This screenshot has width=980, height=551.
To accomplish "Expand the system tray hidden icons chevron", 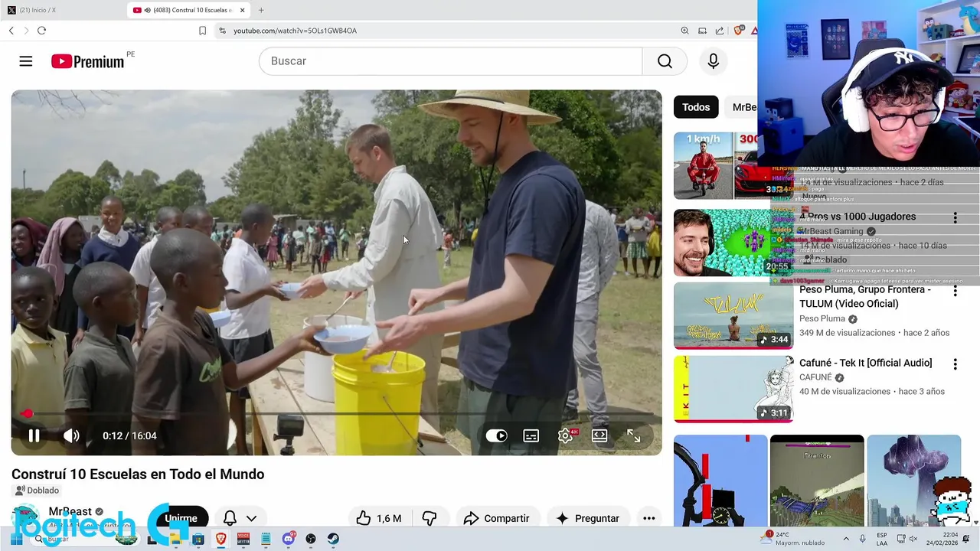I will pyautogui.click(x=846, y=539).
